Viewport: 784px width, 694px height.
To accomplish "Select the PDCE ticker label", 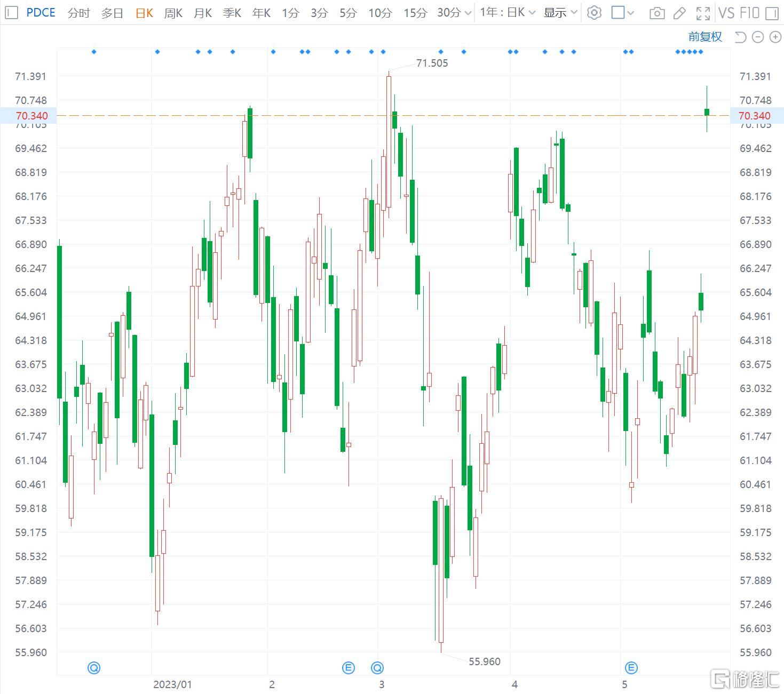I will [x=41, y=12].
